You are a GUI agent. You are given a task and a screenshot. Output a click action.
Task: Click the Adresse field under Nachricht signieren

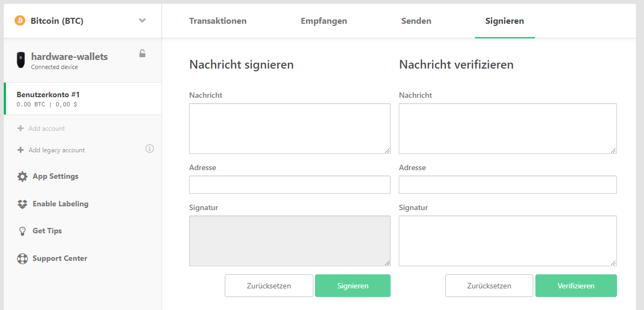point(290,185)
